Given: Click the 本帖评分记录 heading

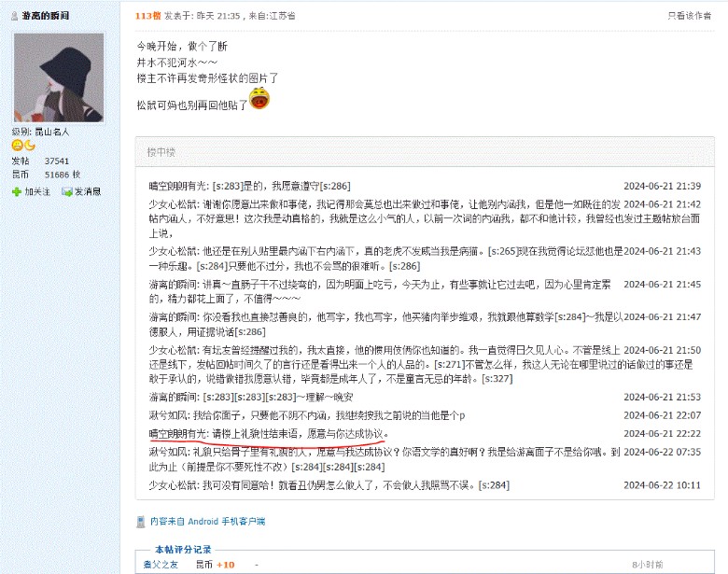Looking at the screenshot, I should click(183, 550).
